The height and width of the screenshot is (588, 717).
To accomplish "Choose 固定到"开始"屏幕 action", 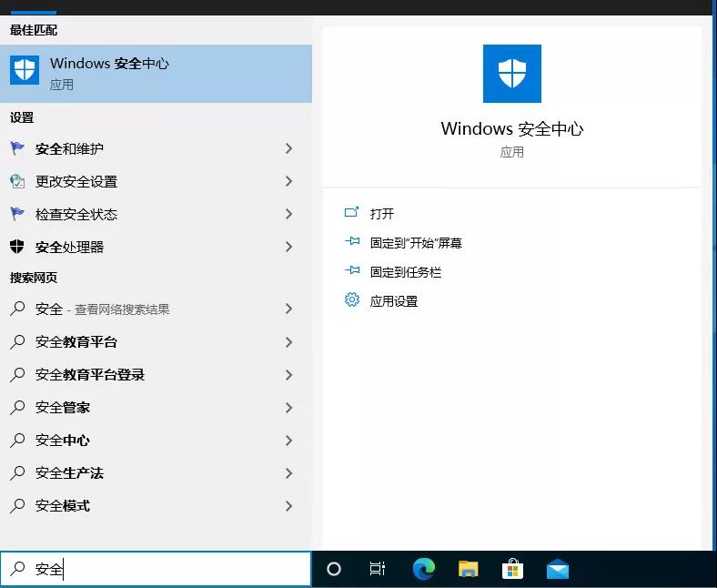I will [416, 243].
